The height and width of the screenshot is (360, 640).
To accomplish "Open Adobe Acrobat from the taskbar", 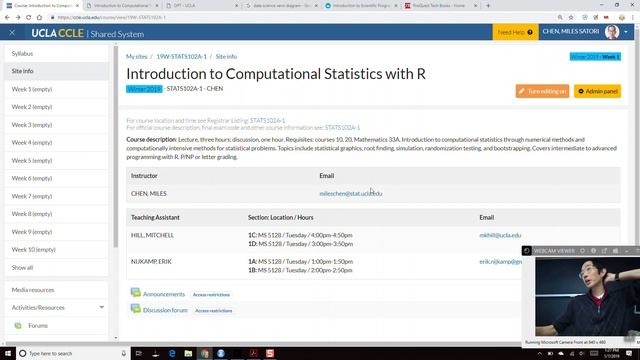I will pos(253,353).
